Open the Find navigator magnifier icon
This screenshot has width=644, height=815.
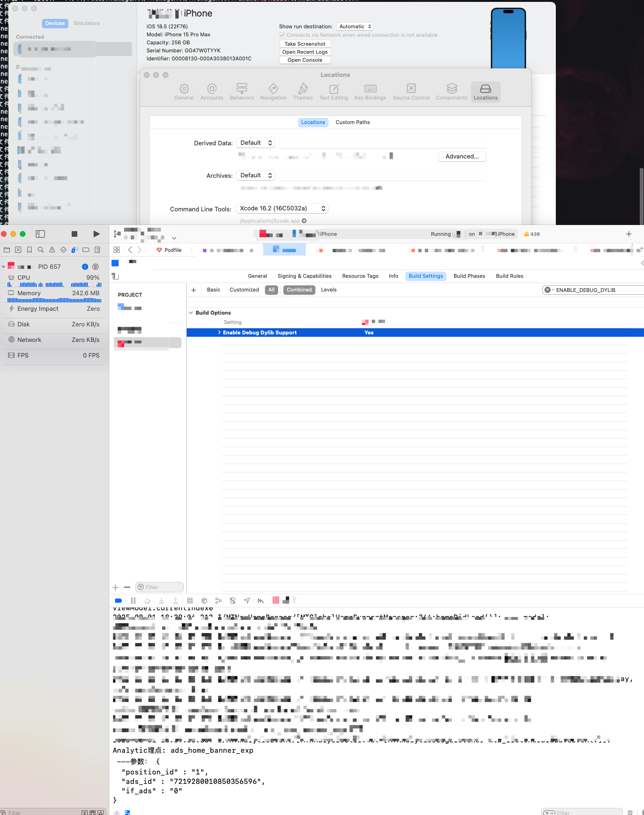[x=41, y=250]
